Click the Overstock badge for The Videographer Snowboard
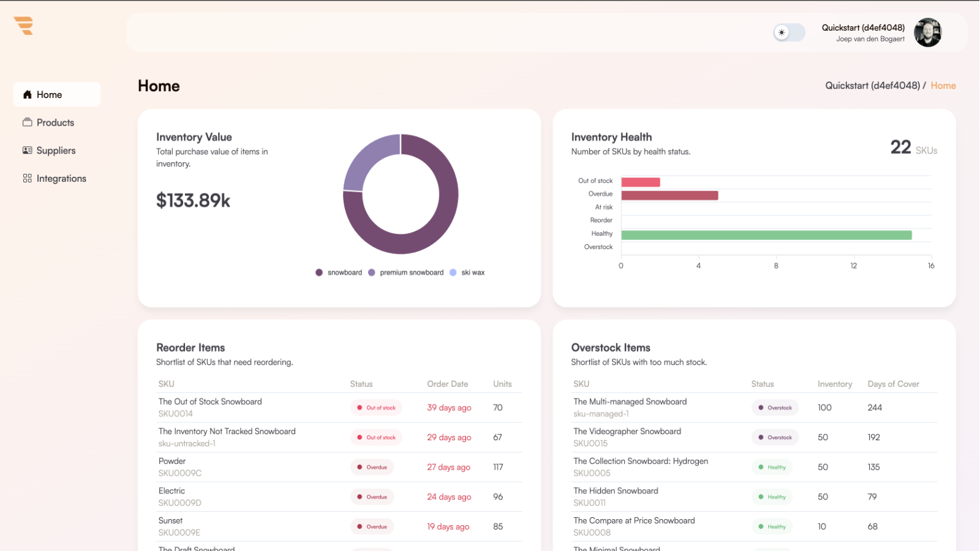The width and height of the screenshot is (980, 551). tap(775, 437)
